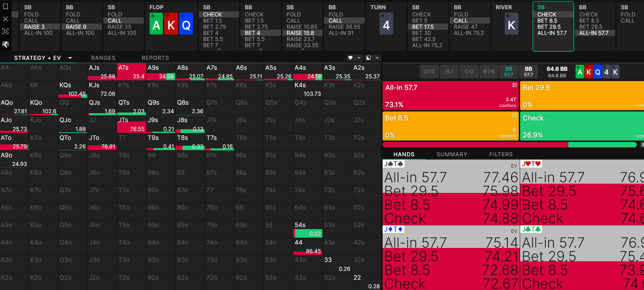Screen dimensions: 644x290
Task: Open dropdown arrow next to contrast icon
Action: (377, 58)
